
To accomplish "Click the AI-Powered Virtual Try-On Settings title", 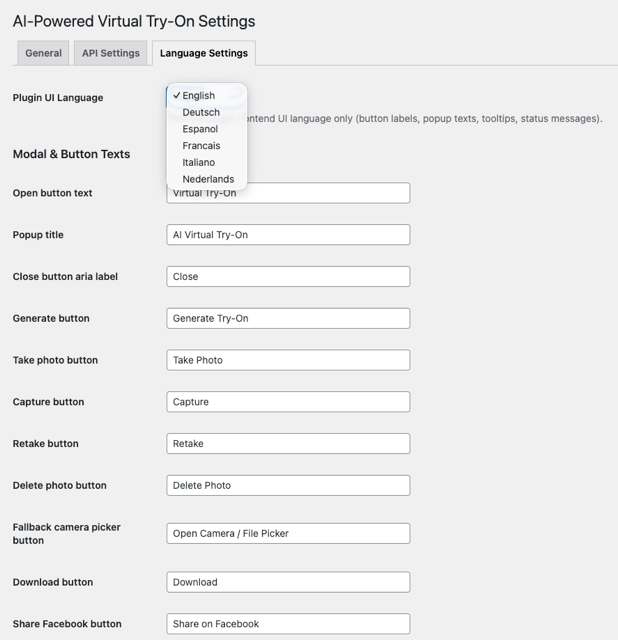I will (x=134, y=21).
